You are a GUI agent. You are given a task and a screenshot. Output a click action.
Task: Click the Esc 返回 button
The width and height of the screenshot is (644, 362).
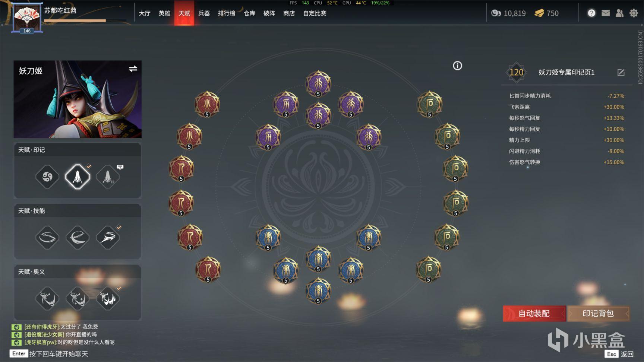click(x=619, y=354)
